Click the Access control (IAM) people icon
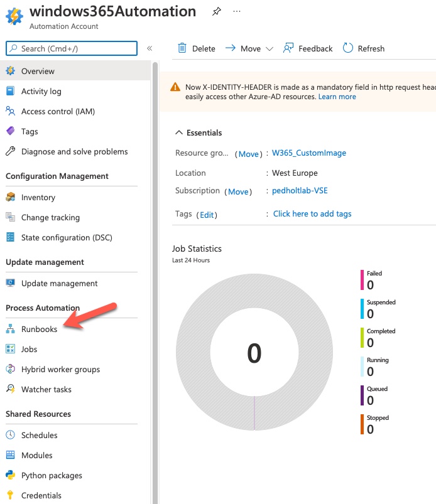436x504 pixels. 10,111
